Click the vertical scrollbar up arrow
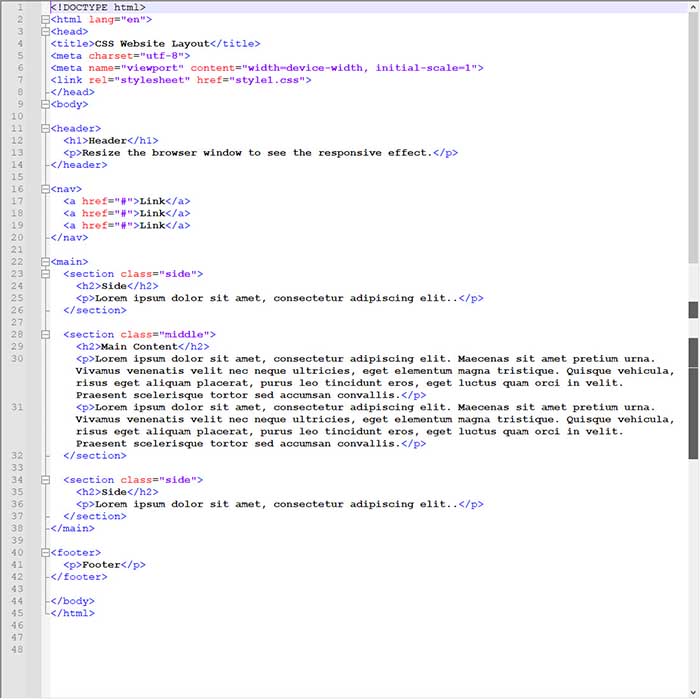Image resolution: width=700 pixels, height=699 pixels. tap(693, 7)
